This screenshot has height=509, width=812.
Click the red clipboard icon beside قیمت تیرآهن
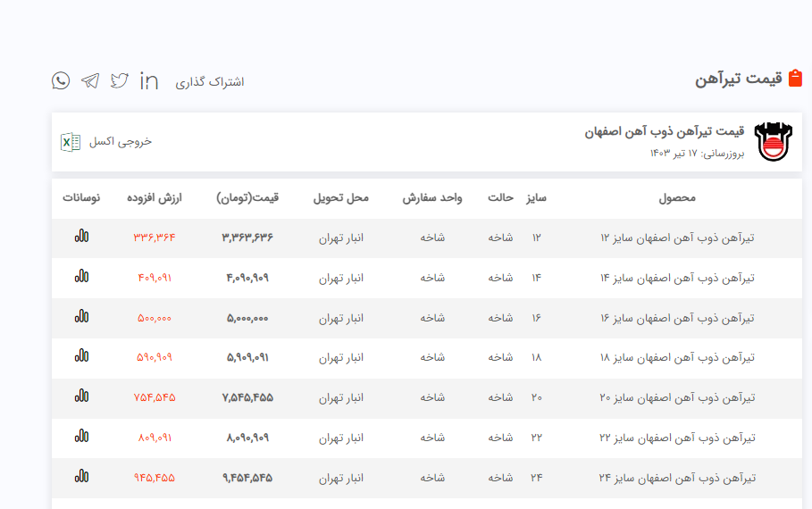click(x=796, y=79)
